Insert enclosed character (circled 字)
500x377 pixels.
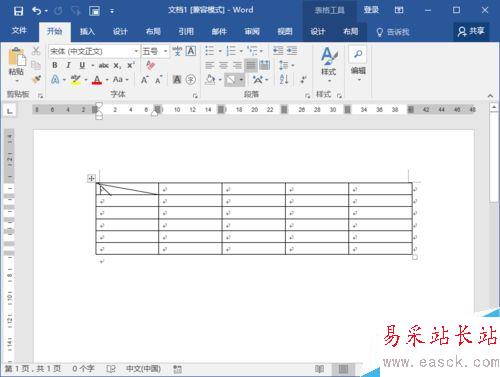point(191,79)
